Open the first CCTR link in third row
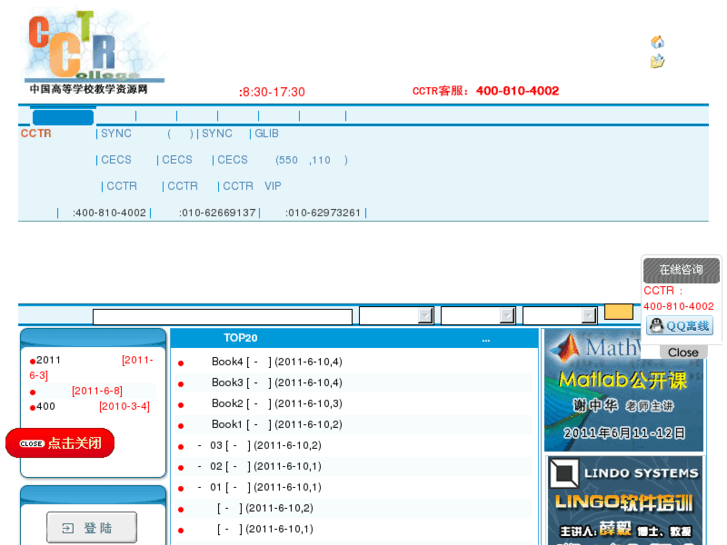Image resolution: width=727 pixels, height=545 pixels. pyautogui.click(x=121, y=186)
